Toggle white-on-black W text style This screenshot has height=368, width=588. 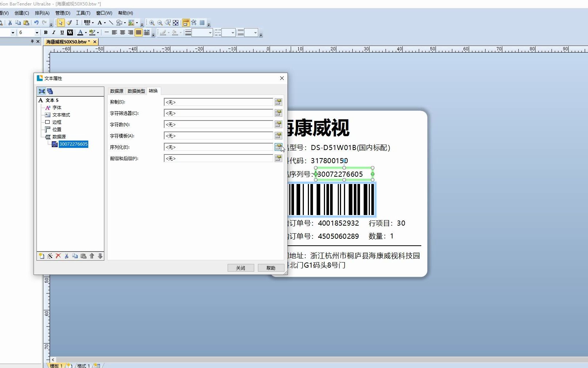(70, 32)
